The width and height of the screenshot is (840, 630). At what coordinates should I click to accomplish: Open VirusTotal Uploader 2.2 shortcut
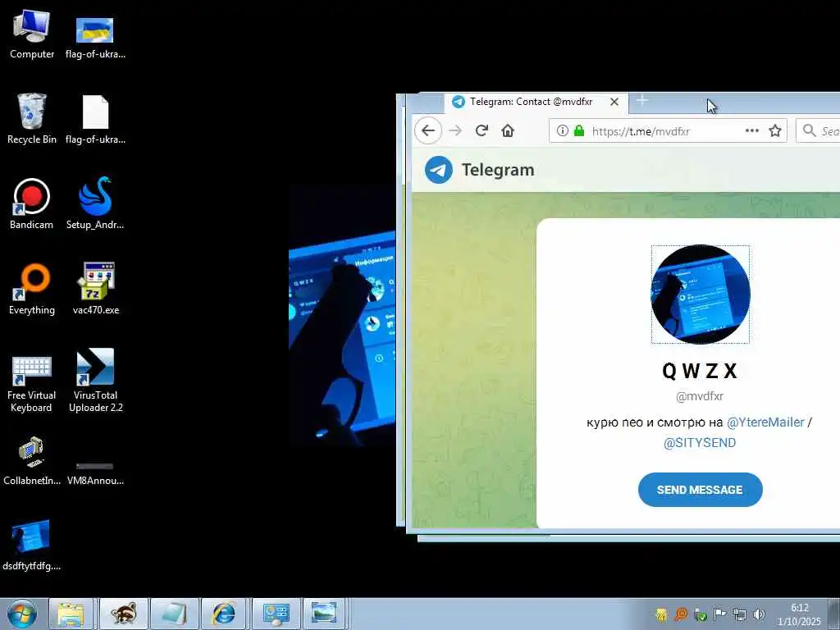(95, 381)
